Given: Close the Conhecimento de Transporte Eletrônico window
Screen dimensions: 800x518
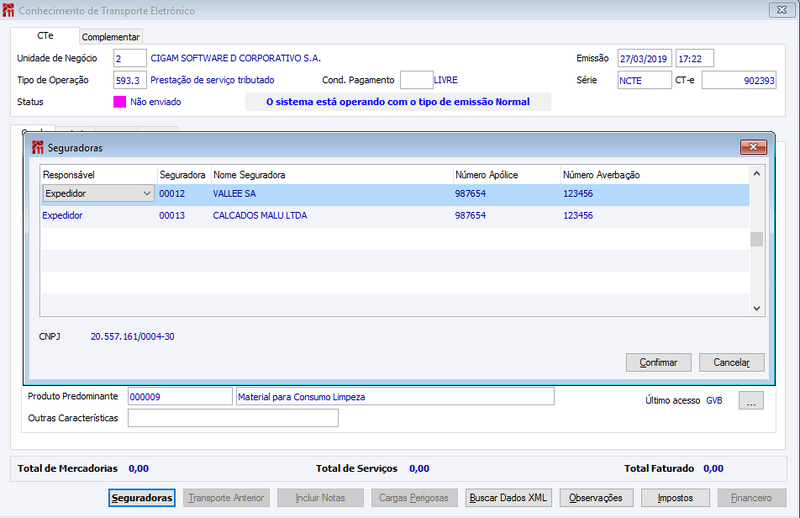Looking at the screenshot, I should pos(782,10).
